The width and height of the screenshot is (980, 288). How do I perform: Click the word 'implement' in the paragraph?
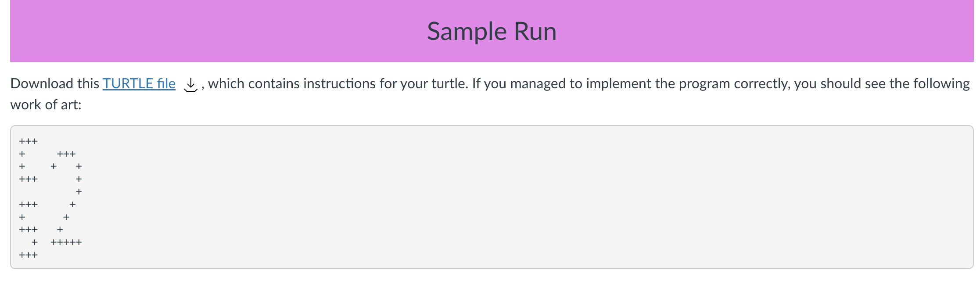[614, 83]
